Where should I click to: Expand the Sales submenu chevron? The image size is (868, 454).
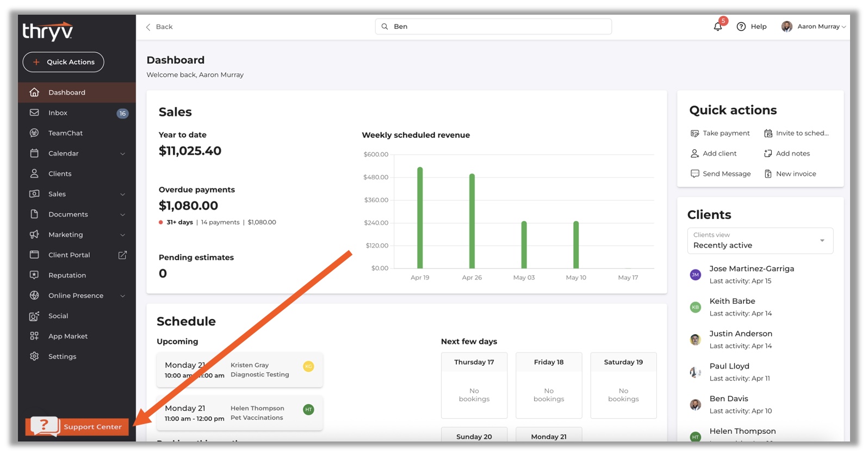(x=122, y=194)
